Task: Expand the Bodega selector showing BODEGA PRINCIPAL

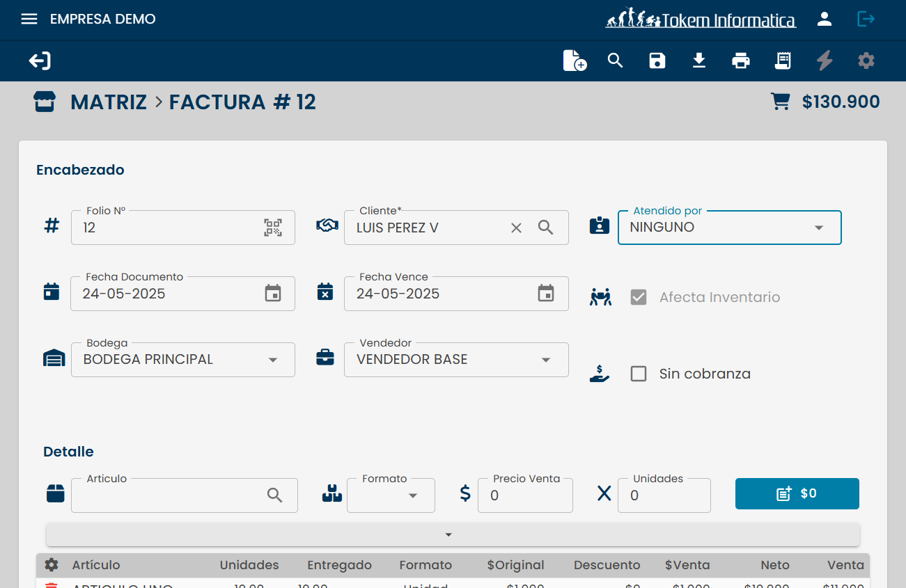Action: click(274, 359)
